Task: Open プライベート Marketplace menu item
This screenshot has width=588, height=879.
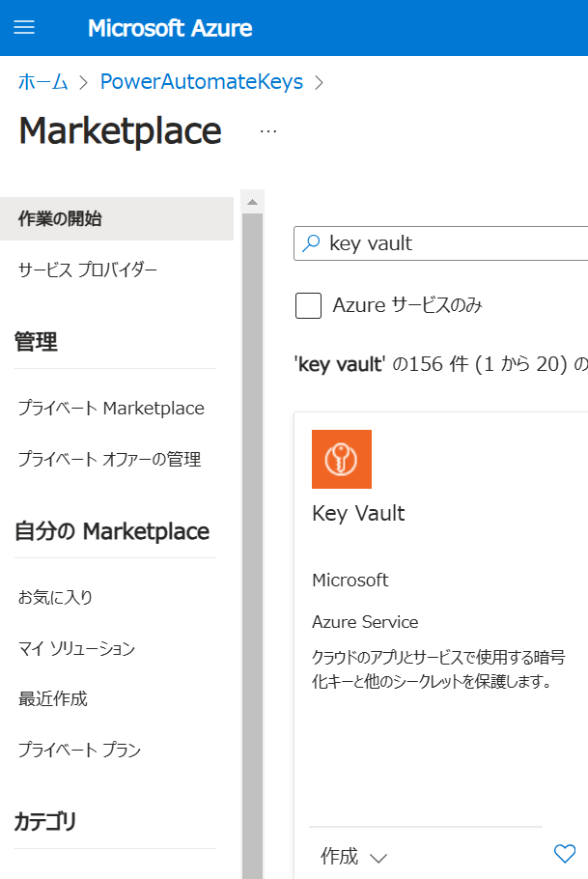Action: 117,408
